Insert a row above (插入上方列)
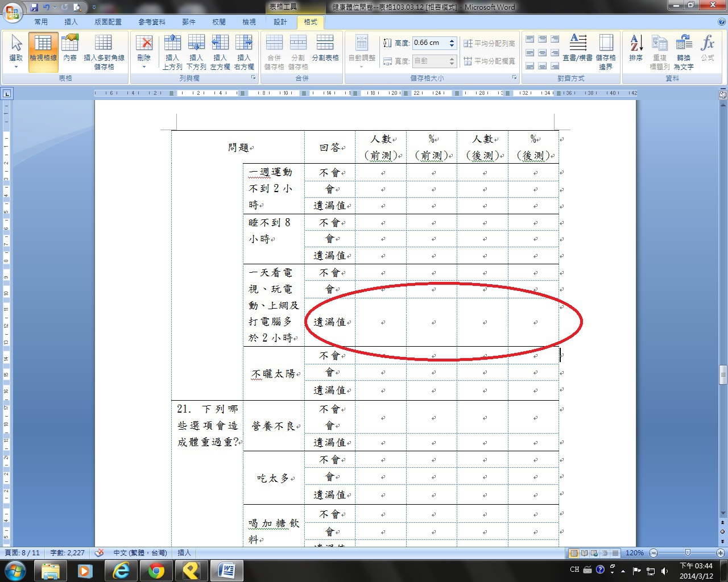Image resolution: width=728 pixels, height=582 pixels. pyautogui.click(x=172, y=52)
